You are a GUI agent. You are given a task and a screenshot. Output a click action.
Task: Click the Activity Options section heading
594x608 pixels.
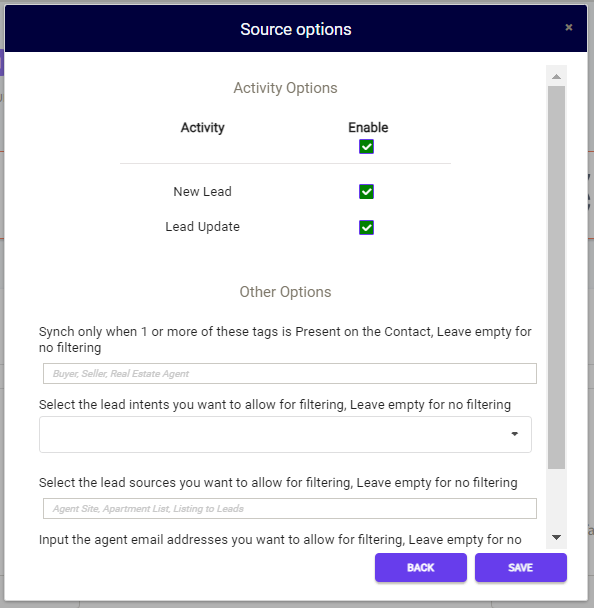[x=285, y=88]
